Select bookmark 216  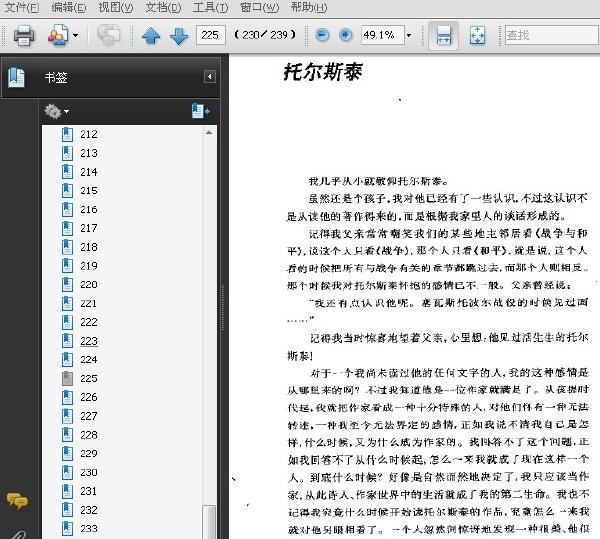[x=89, y=209]
